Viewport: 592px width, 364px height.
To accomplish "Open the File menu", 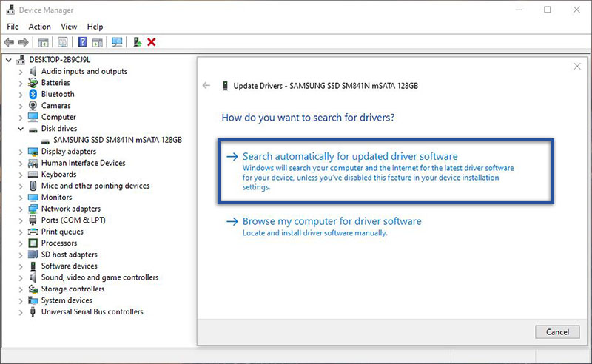I will point(13,27).
